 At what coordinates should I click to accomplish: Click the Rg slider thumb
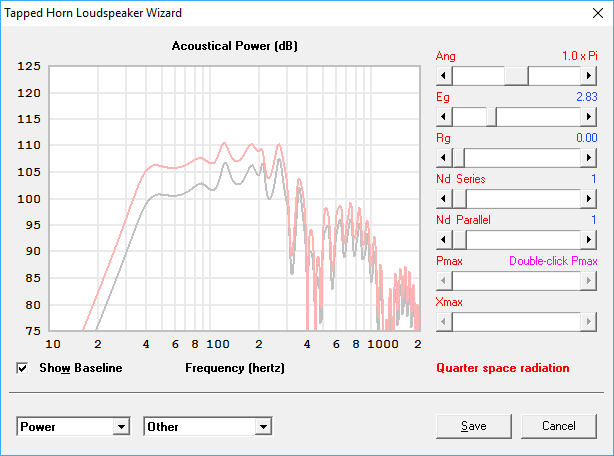(459, 158)
